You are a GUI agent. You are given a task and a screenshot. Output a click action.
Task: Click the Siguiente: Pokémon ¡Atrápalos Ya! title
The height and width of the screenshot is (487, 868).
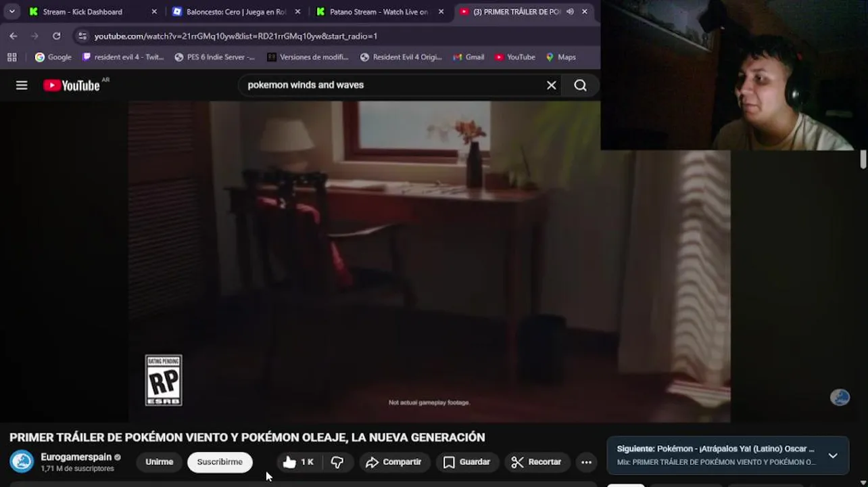click(715, 448)
